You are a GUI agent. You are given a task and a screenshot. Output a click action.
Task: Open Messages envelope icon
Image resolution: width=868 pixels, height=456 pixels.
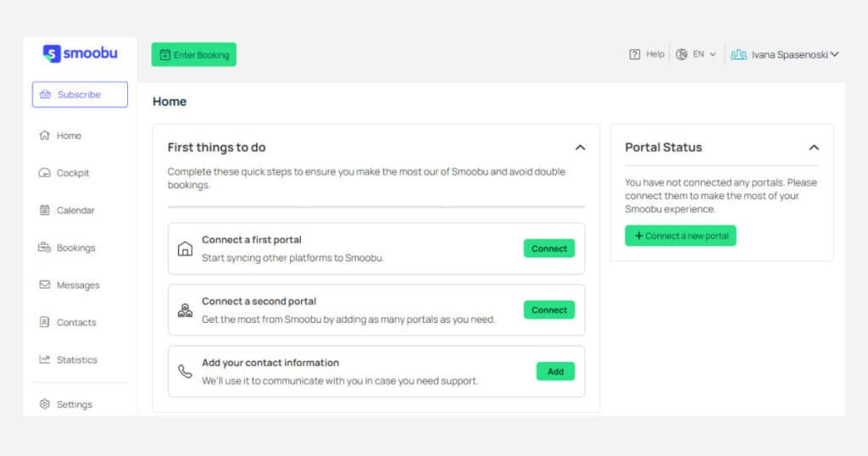point(44,285)
